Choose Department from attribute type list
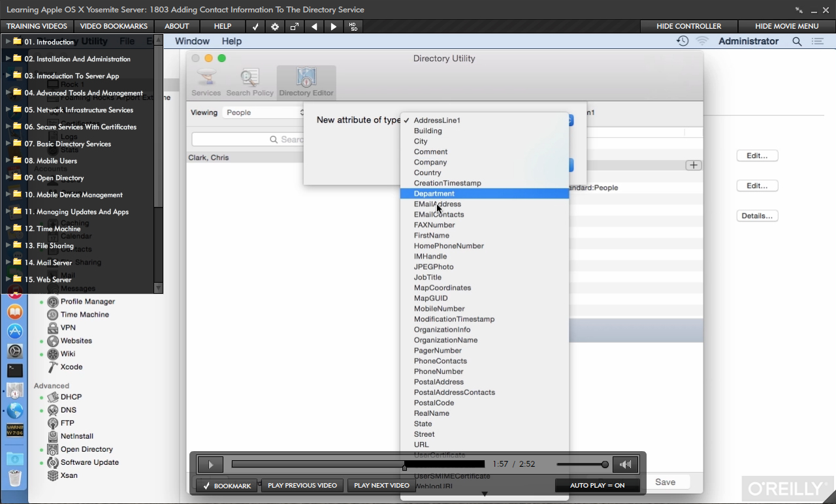Viewport: 836px width, 504px height. [485, 194]
